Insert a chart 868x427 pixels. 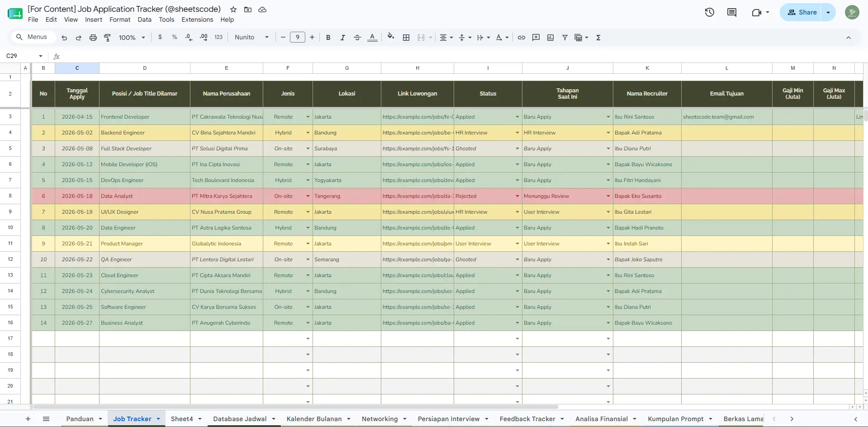pyautogui.click(x=550, y=38)
